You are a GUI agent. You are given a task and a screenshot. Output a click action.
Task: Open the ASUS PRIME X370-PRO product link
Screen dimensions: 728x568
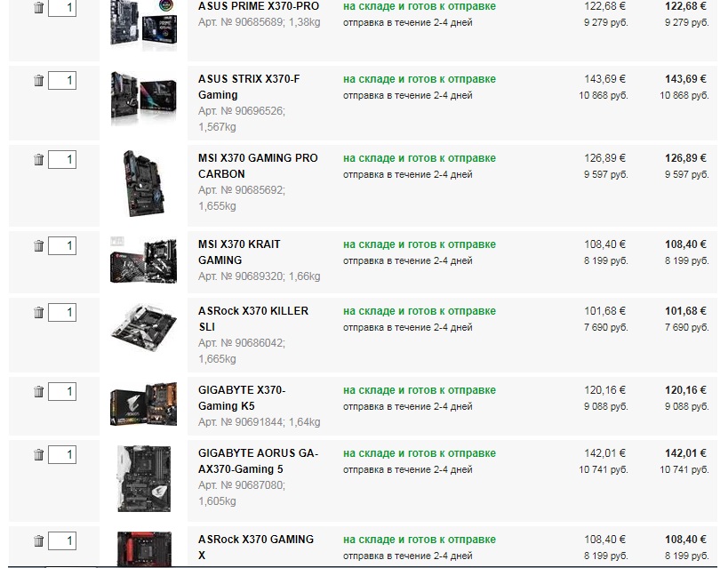(x=259, y=6)
